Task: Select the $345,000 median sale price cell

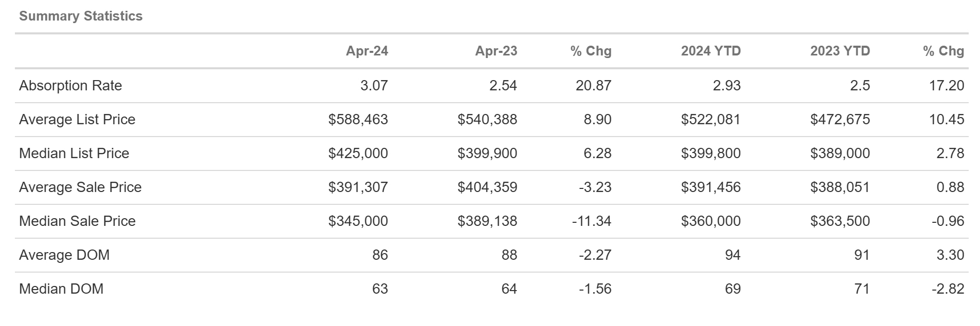Action: coord(358,221)
